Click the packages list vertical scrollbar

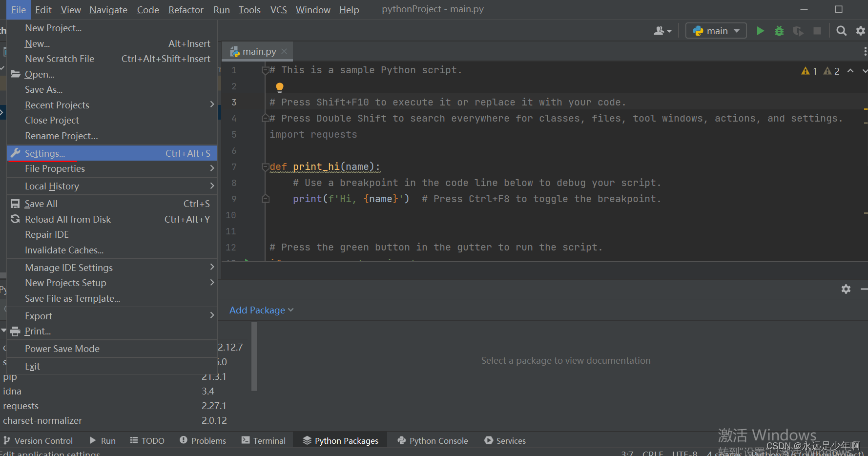pos(254,356)
